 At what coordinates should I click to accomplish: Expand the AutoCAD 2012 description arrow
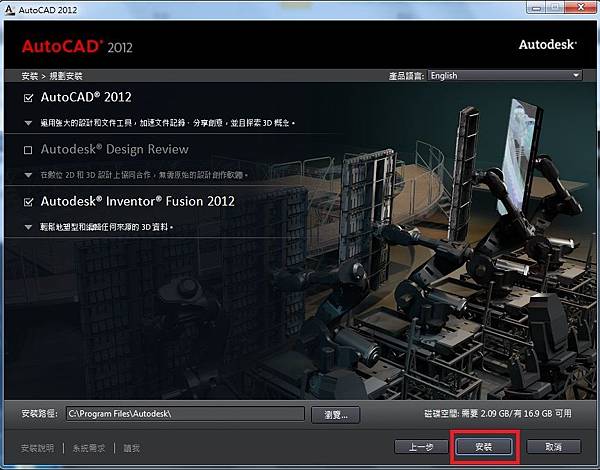pyautogui.click(x=28, y=123)
